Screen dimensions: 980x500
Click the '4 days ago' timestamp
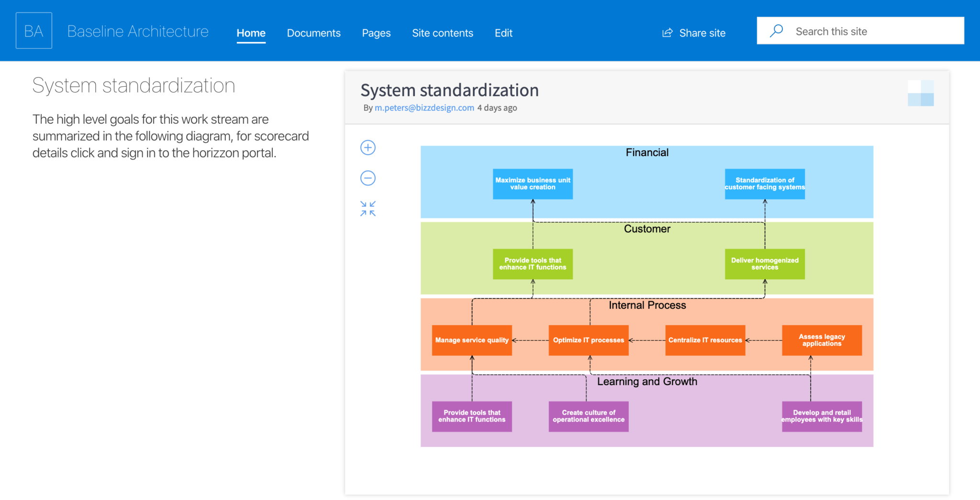pos(497,108)
